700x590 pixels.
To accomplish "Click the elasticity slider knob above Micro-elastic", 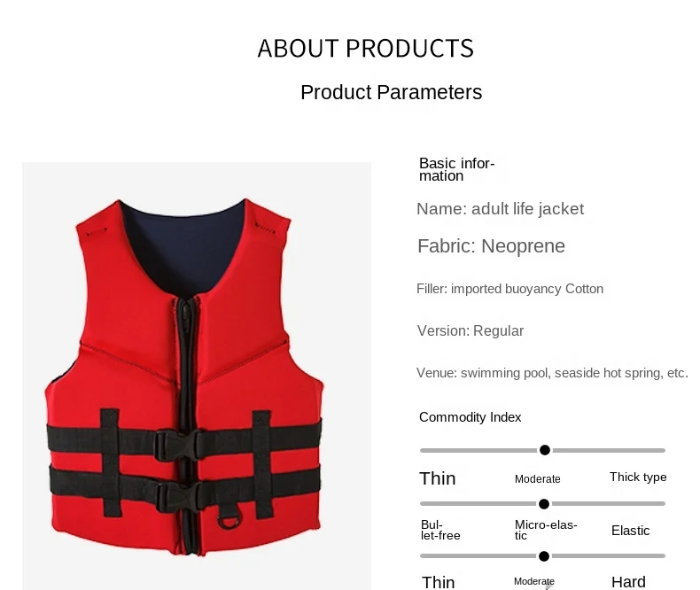I will click(544, 504).
